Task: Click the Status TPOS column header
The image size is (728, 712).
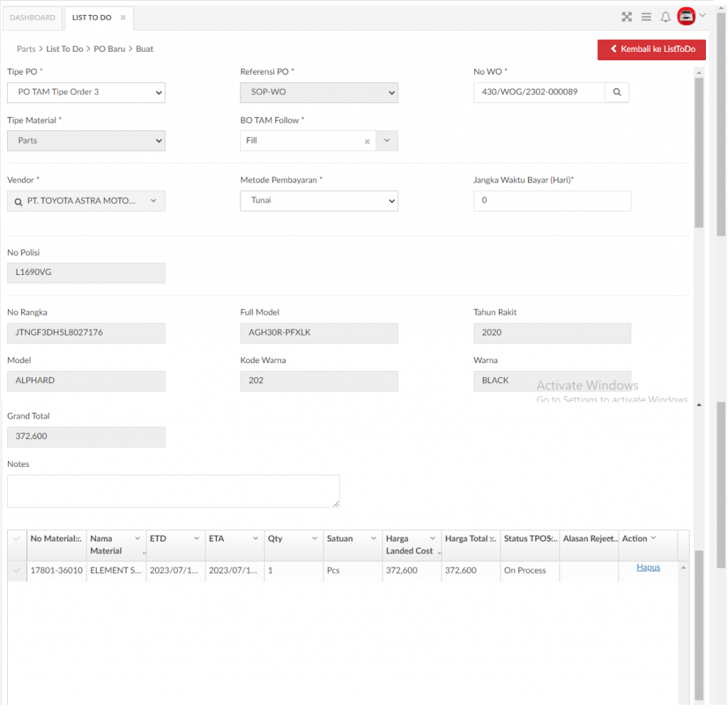Action: click(x=530, y=546)
